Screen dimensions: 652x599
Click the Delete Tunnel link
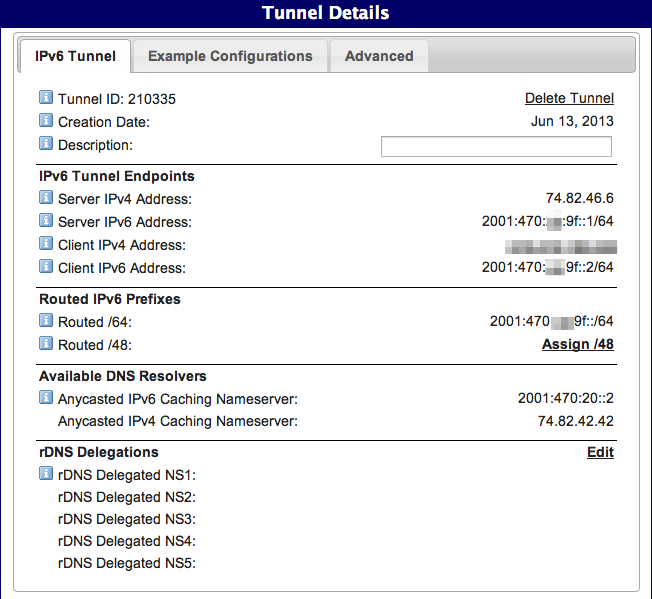coord(569,98)
